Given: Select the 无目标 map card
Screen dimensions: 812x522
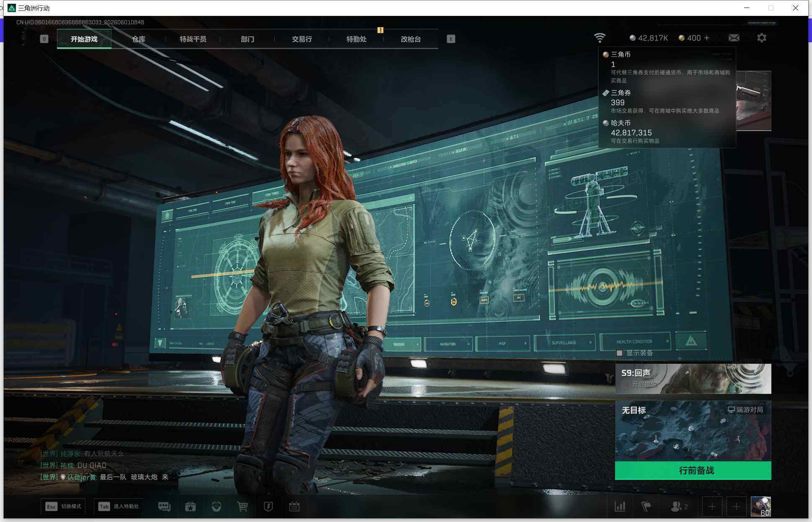Looking at the screenshot, I should tap(693, 431).
